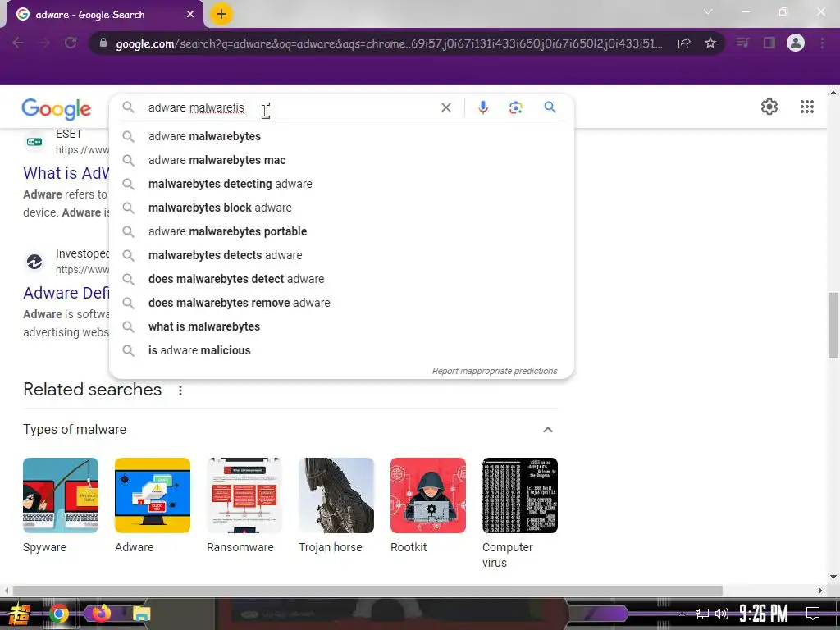Click the 9:26 PM taskbar clock

[763, 614]
